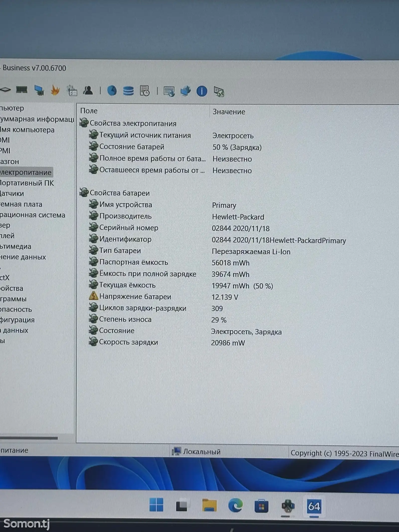Click the Свойства электропитания section icon

point(84,123)
